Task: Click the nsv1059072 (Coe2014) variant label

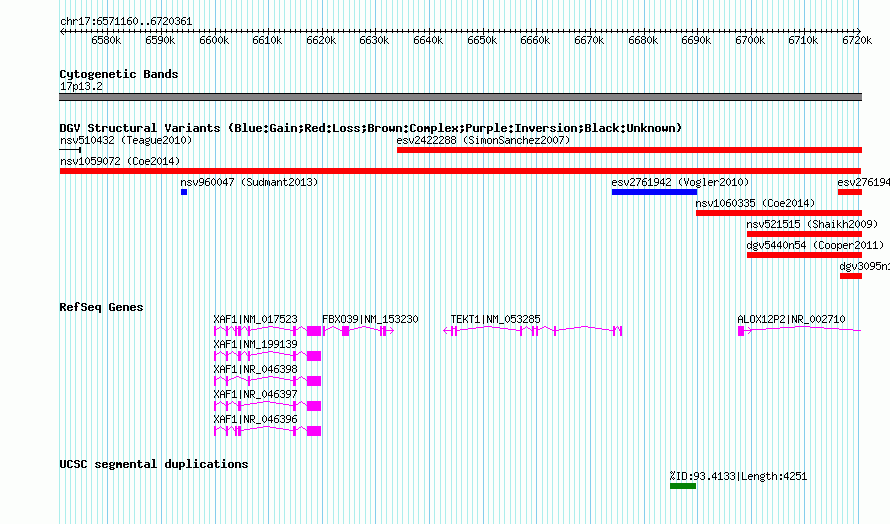Action: point(120,161)
